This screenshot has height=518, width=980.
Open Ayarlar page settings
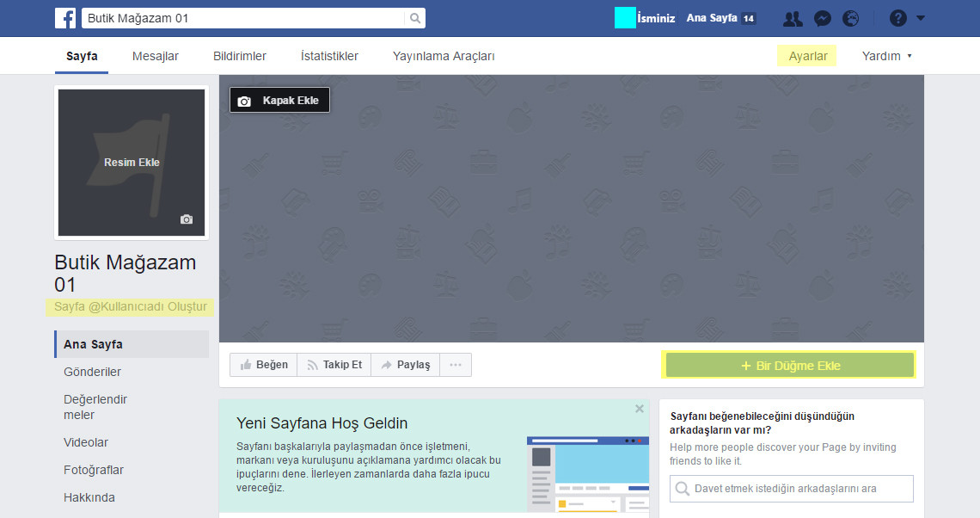click(x=807, y=56)
